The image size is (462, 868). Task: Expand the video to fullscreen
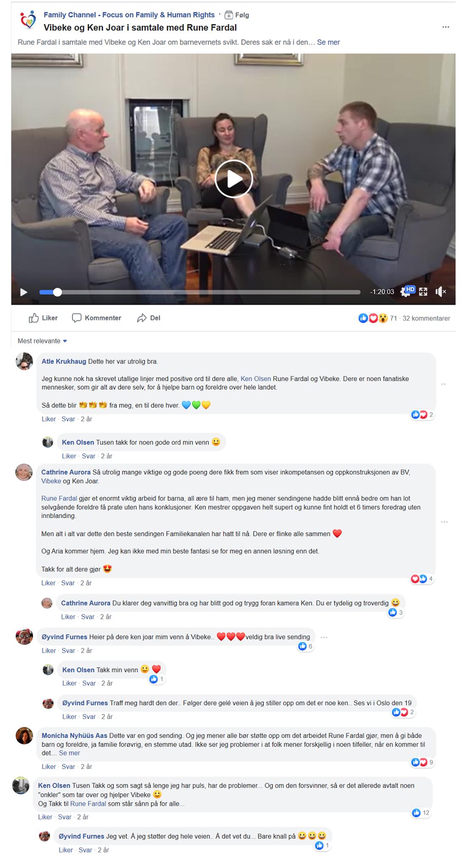423,292
